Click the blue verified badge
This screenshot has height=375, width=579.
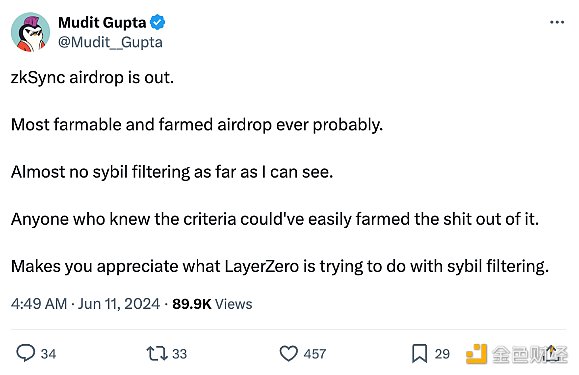(158, 23)
